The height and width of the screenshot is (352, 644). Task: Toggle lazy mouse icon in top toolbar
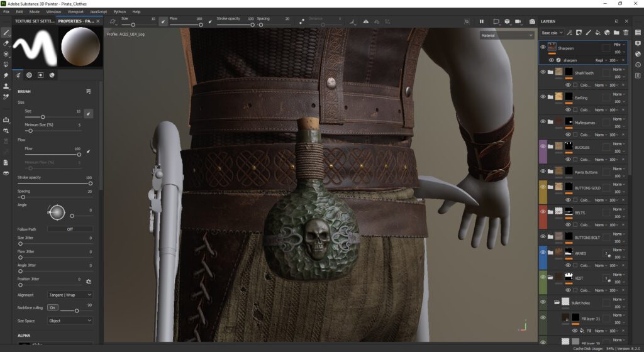point(302,21)
